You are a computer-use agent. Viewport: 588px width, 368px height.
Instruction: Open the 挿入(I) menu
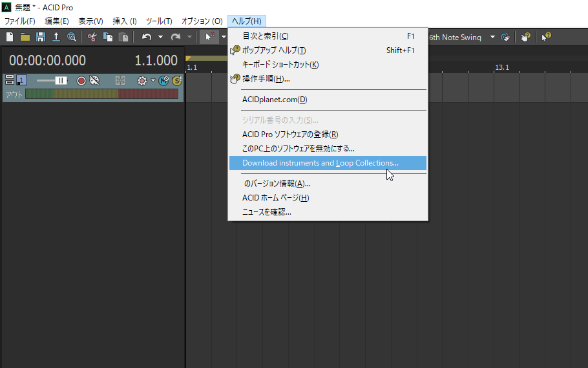coord(125,21)
